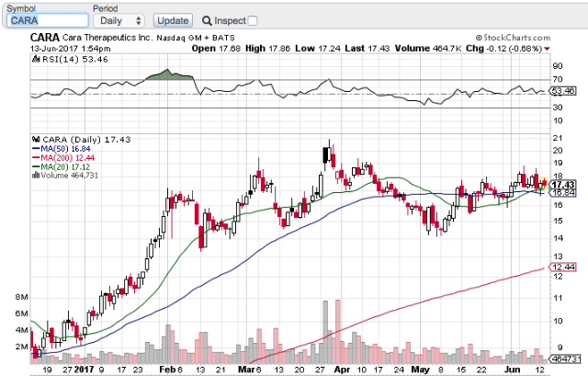
Task: Click the Symbol input field containing CARA
Action: (48, 20)
